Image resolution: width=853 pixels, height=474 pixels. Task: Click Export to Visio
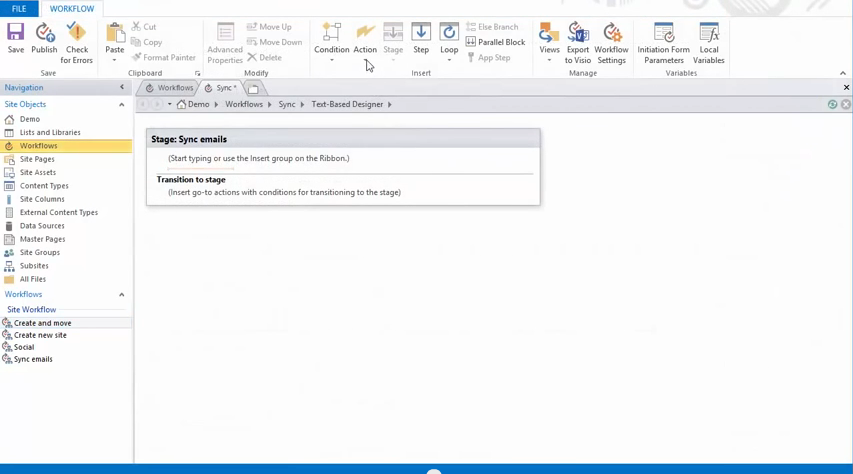tap(578, 44)
